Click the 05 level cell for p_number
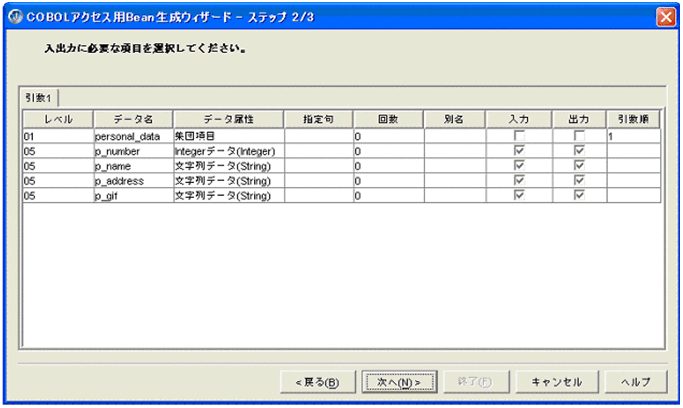 pyautogui.click(x=58, y=151)
